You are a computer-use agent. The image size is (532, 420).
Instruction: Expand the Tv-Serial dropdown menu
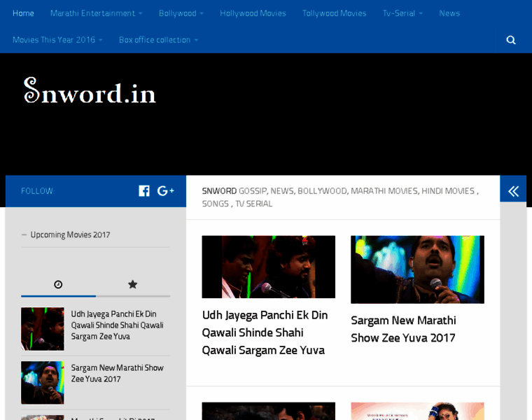402,13
